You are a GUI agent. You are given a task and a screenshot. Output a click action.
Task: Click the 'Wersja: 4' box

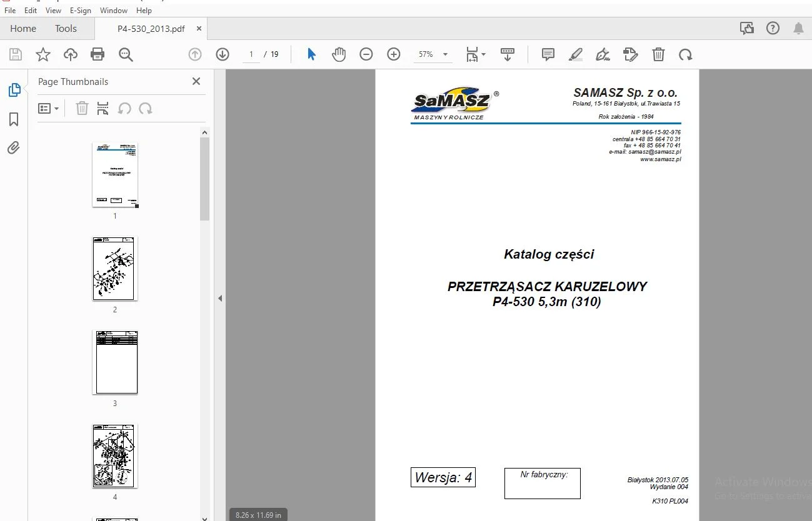pos(443,478)
